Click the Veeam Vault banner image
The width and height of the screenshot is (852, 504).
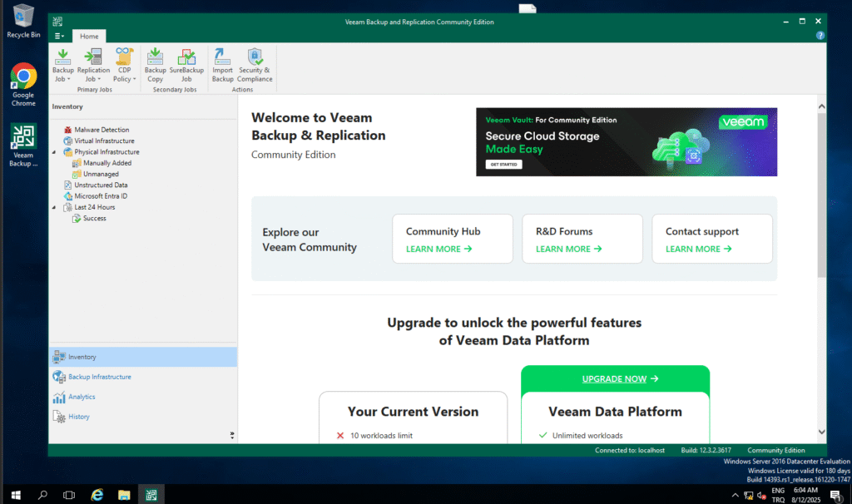[x=627, y=141]
